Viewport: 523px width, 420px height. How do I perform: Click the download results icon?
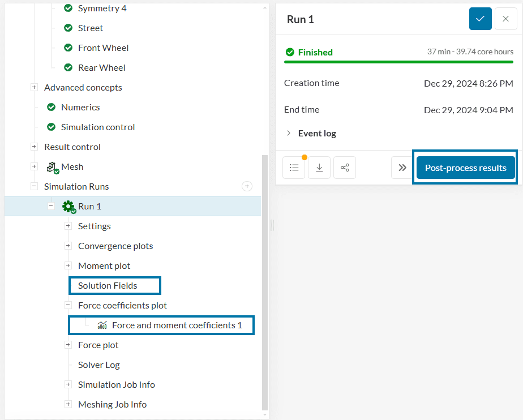click(x=319, y=168)
